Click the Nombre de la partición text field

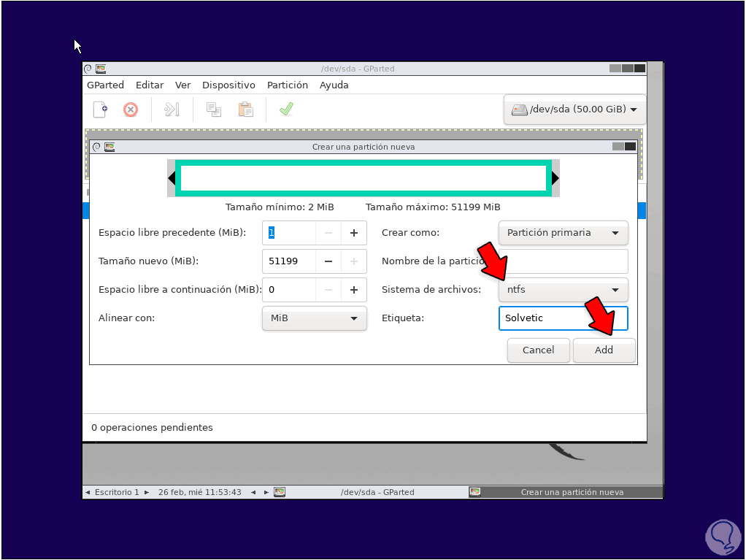564,261
